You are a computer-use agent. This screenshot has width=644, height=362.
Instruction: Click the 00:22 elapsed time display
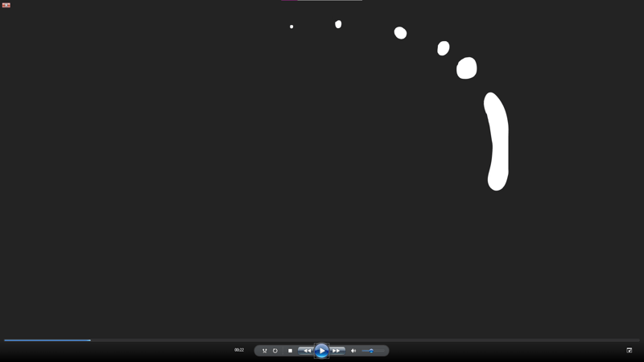point(239,350)
